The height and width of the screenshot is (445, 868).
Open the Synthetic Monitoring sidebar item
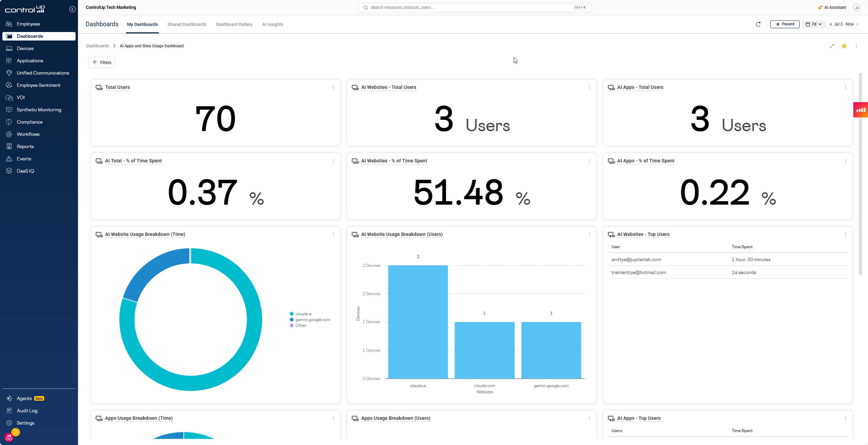(x=39, y=110)
